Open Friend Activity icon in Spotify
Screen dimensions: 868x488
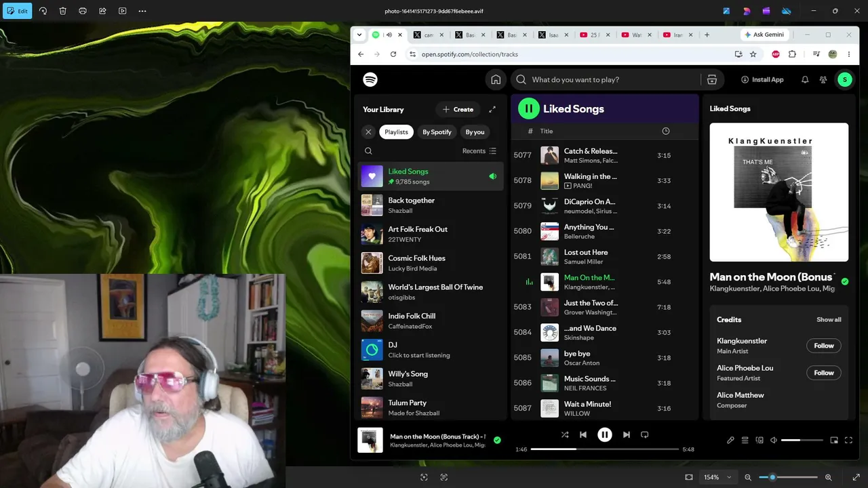pyautogui.click(x=823, y=79)
